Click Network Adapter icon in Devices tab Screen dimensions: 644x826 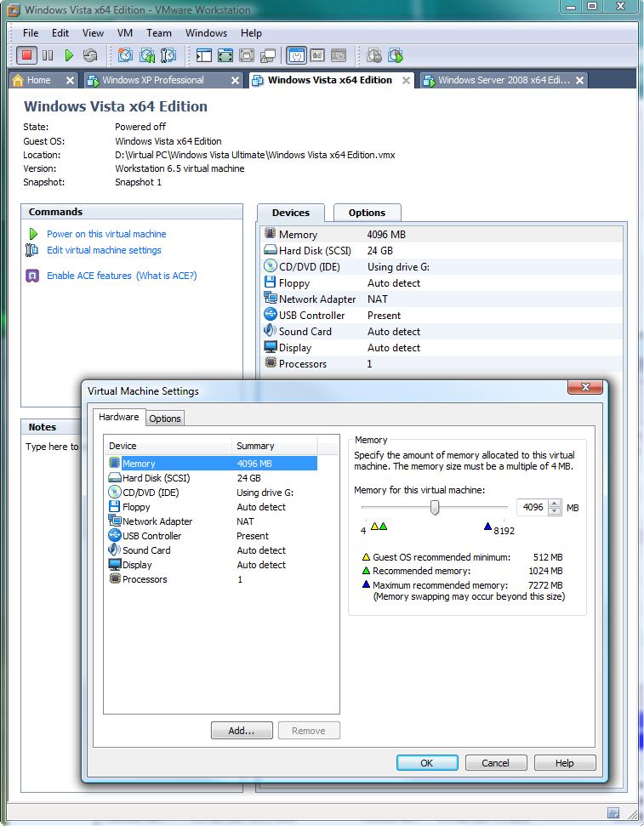(x=271, y=299)
